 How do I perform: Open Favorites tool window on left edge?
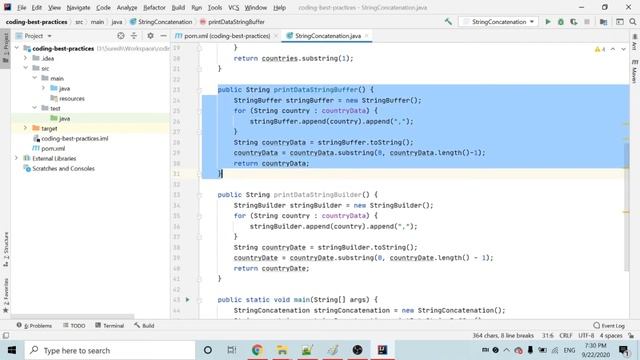(6, 296)
